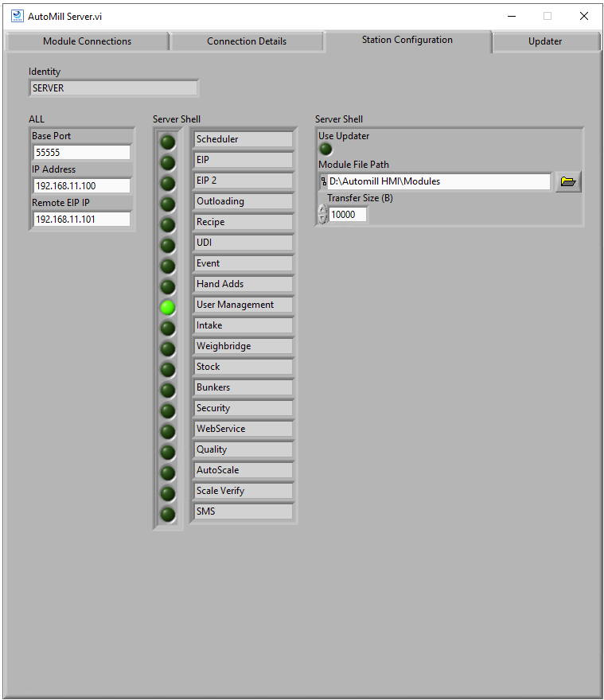Image resolution: width=604 pixels, height=700 pixels.
Task: Click the path type glyph in Module File Path
Action: (x=323, y=181)
